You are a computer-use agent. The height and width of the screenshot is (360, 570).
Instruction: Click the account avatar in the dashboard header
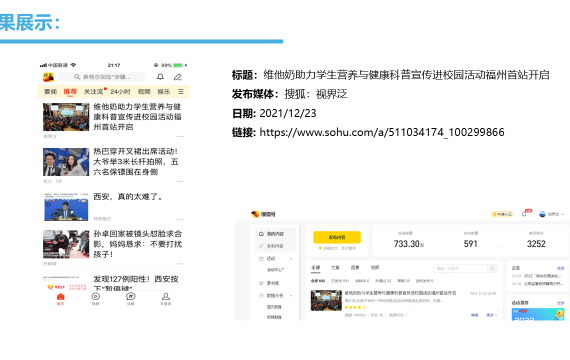click(542, 214)
